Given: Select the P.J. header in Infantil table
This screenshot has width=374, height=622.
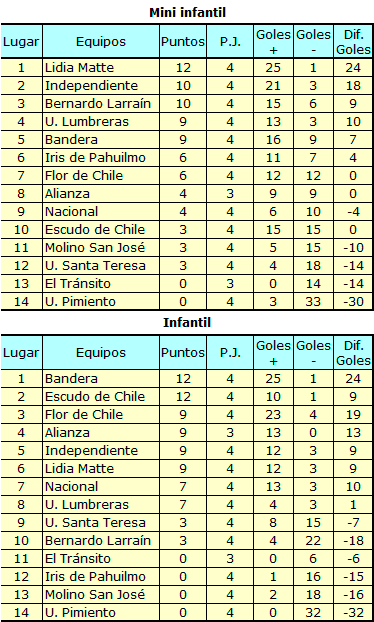Looking at the screenshot, I should (230, 352).
